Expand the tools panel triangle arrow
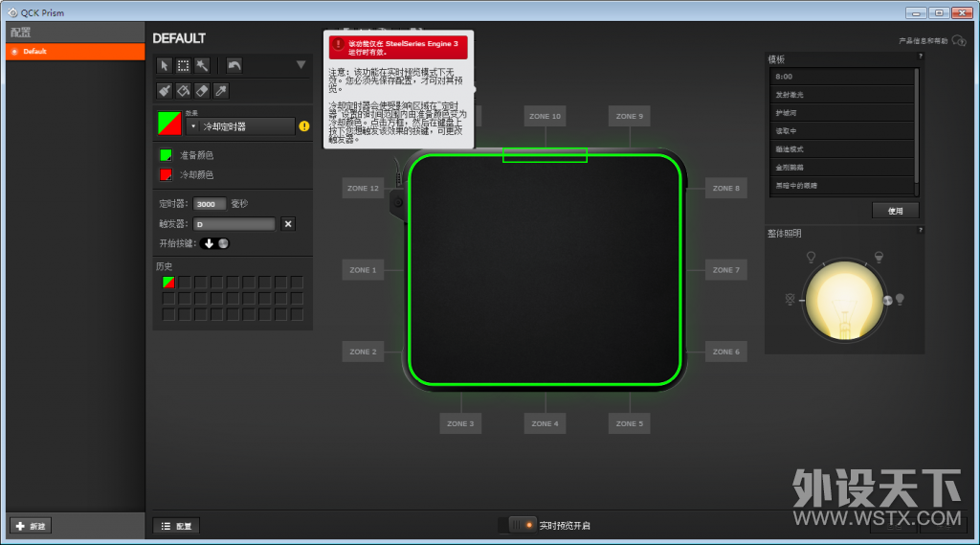The height and width of the screenshot is (545, 980). (301, 65)
